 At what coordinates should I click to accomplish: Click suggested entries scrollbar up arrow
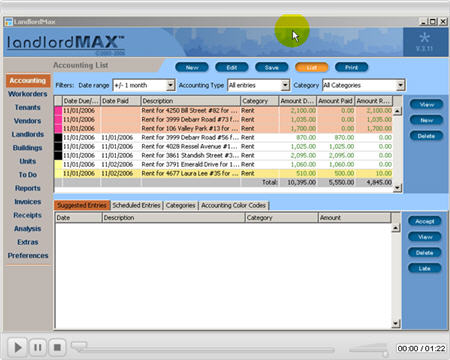click(396, 228)
